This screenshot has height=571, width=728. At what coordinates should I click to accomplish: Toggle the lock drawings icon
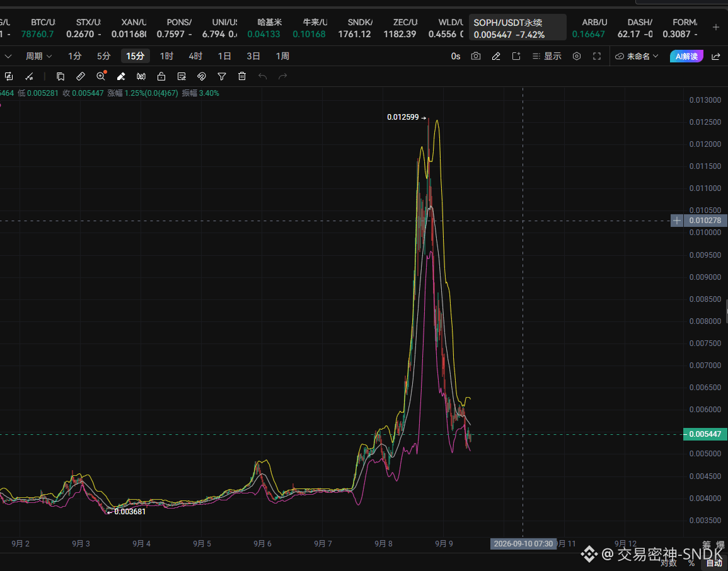coord(161,76)
